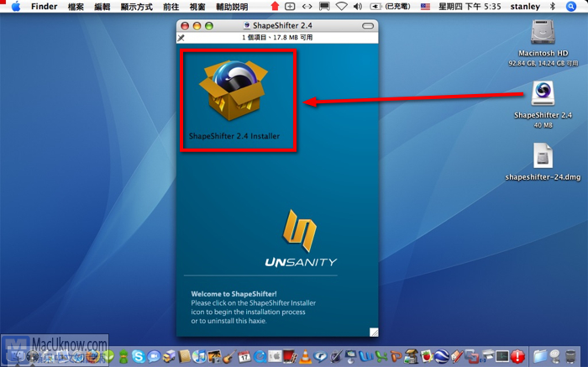The image size is (588, 367).
Task: Close the ShapeShifter 2.4 window
Action: coord(185,25)
